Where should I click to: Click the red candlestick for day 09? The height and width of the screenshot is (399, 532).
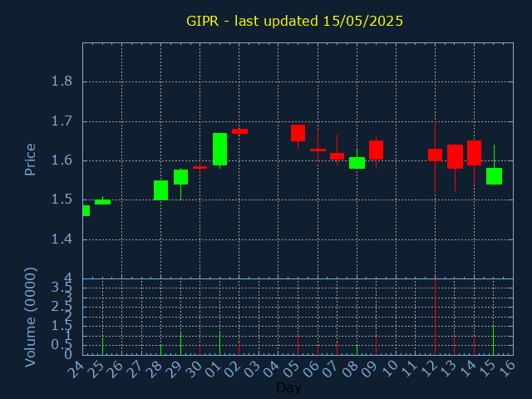pos(377,150)
